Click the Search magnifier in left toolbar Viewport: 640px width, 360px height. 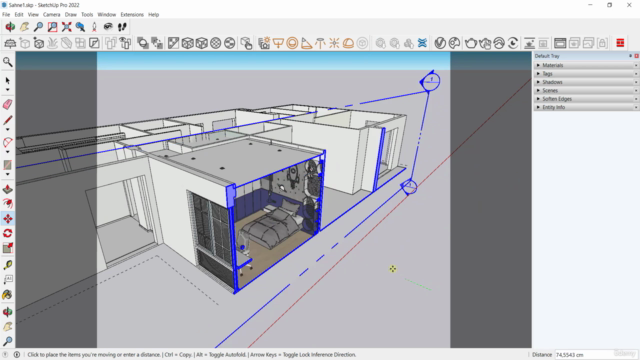(7, 62)
